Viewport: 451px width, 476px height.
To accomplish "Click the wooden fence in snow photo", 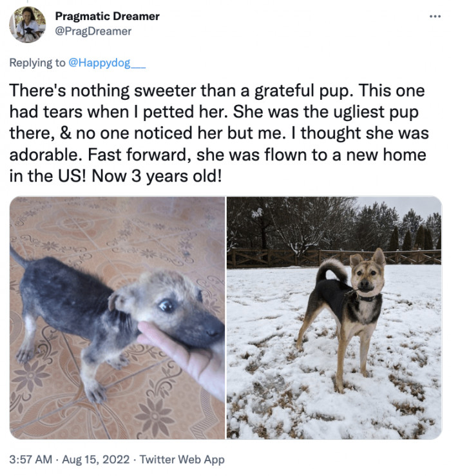I will click(334, 258).
